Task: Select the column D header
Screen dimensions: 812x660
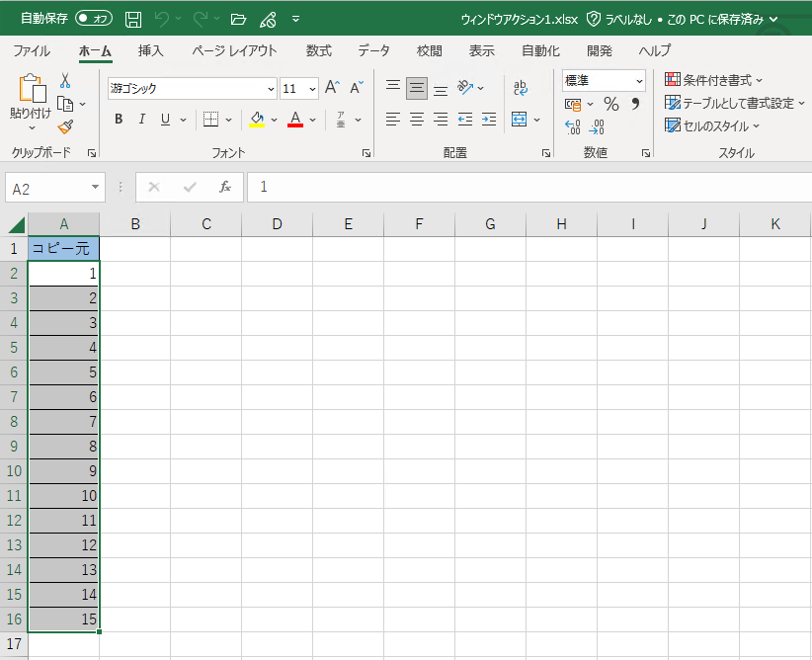Action: [277, 224]
